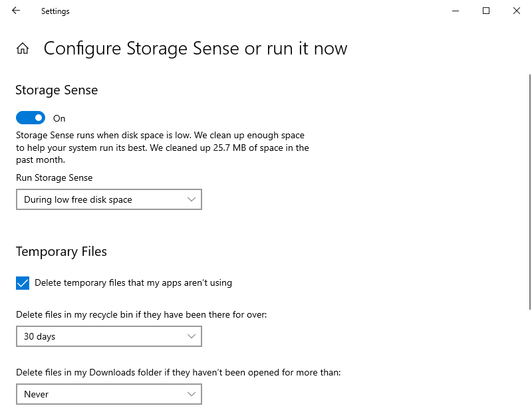Screen dimensions: 532x420
Task: Open the Settings home page icon
Action: pyautogui.click(x=23, y=49)
